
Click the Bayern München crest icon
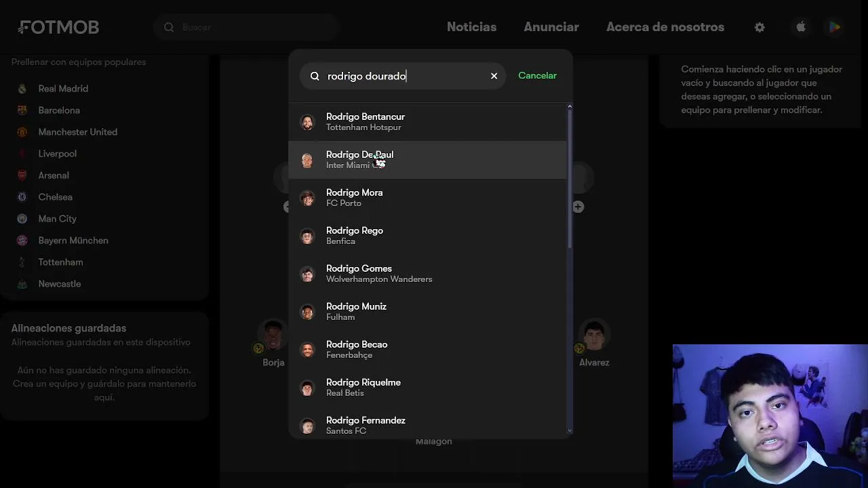point(22,241)
